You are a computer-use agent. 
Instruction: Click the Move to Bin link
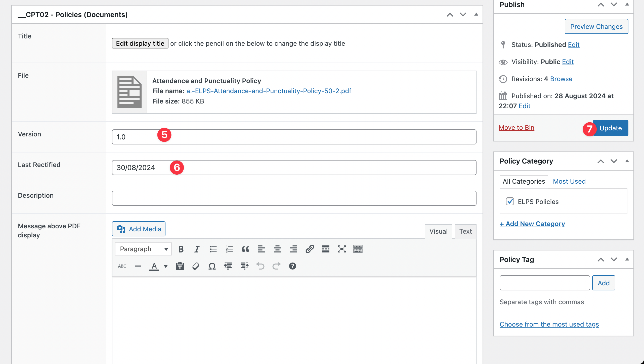[x=517, y=128]
